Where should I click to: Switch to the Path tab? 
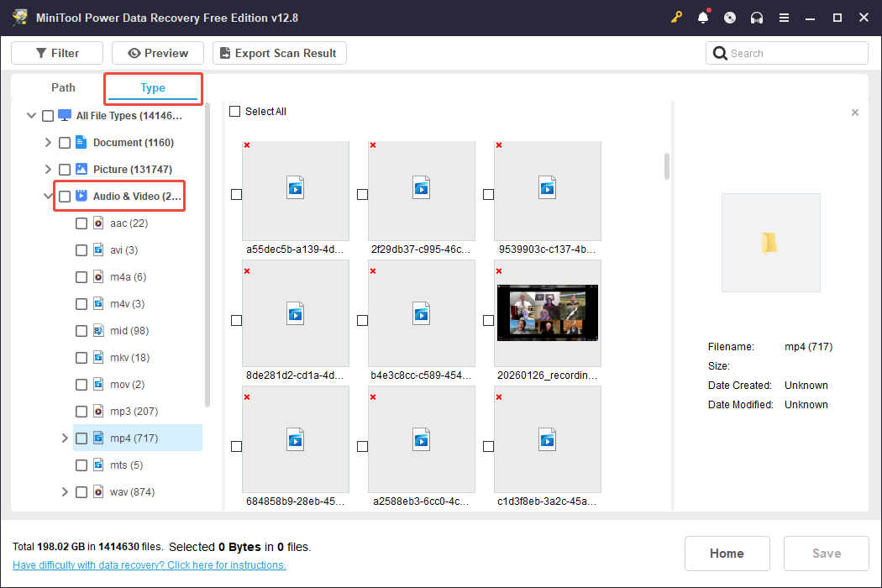[x=62, y=87]
